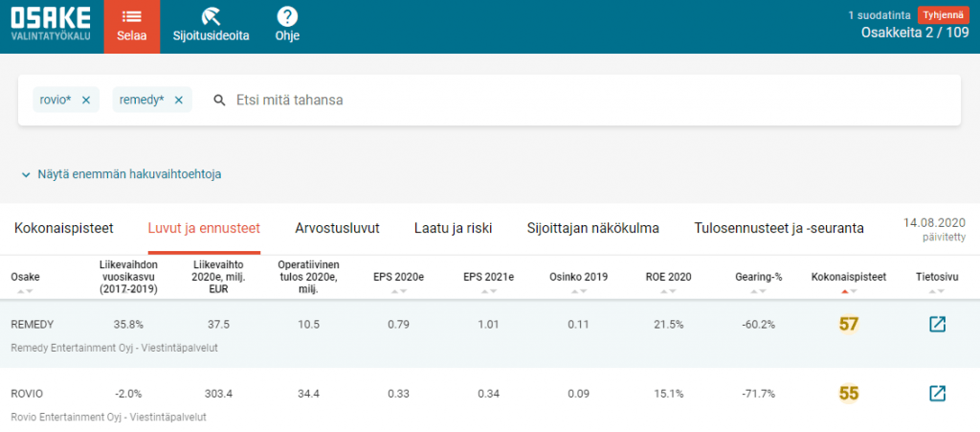Remove the rovio* filter chip
Screen dimensions: 980x432
[x=85, y=100]
